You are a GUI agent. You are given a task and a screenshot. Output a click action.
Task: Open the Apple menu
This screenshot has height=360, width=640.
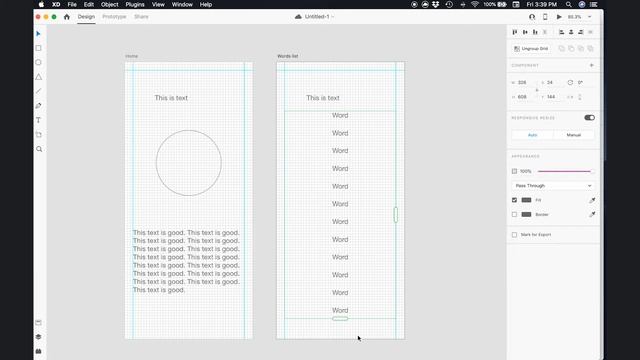(x=41, y=4)
